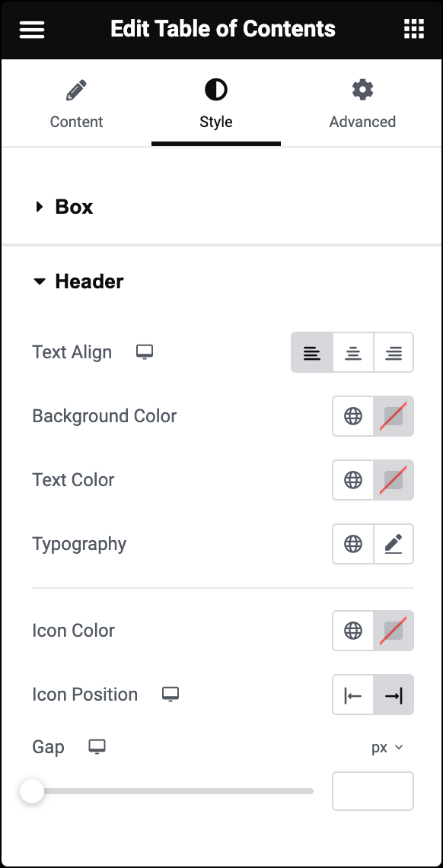Click globe icon next to Typography
The width and height of the screenshot is (443, 868).
click(352, 544)
